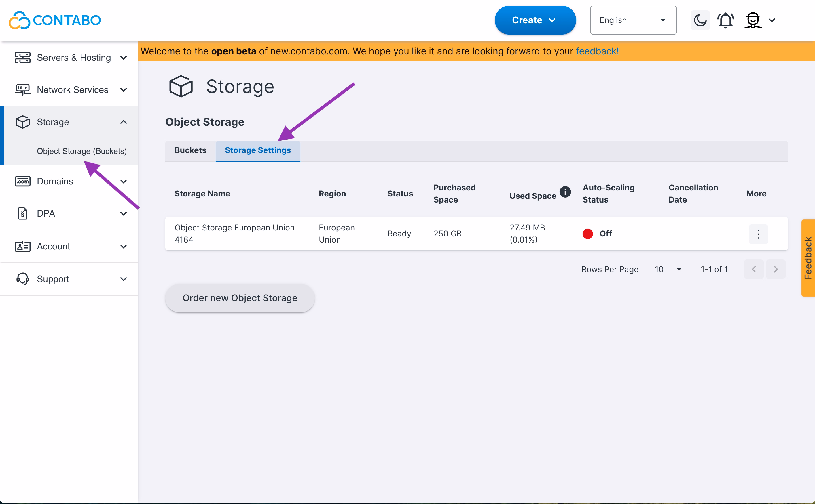The width and height of the screenshot is (815, 504).
Task: Click Order new Object Storage button
Action: pyautogui.click(x=240, y=298)
